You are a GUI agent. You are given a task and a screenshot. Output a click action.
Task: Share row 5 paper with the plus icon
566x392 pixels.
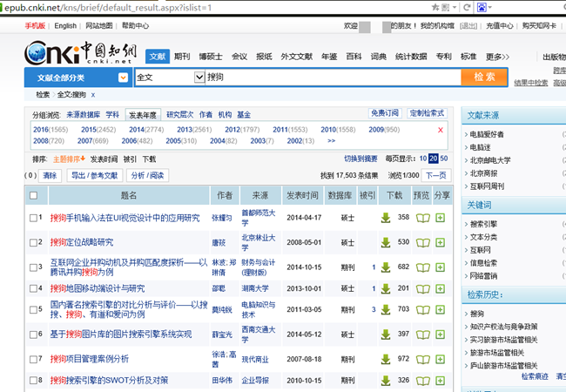pyautogui.click(x=440, y=309)
